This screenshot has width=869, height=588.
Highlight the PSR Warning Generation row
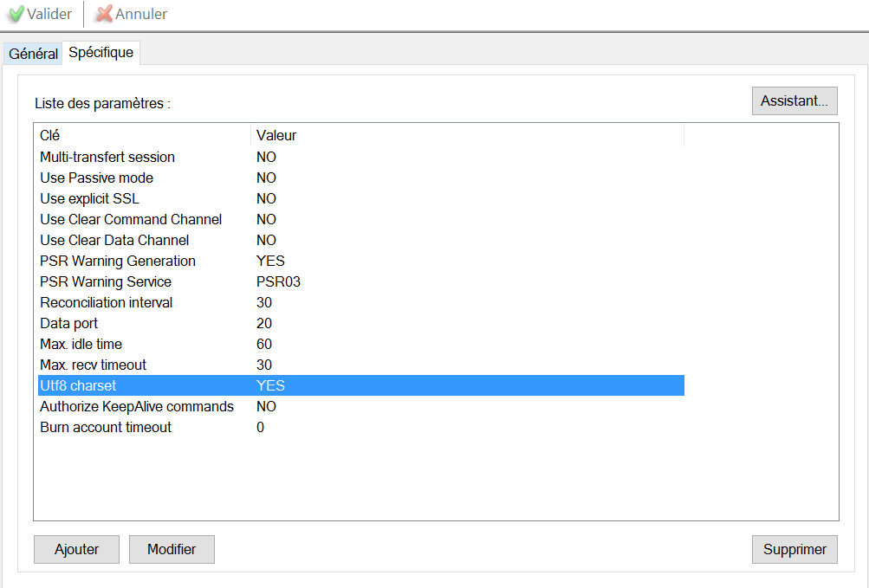(118, 262)
